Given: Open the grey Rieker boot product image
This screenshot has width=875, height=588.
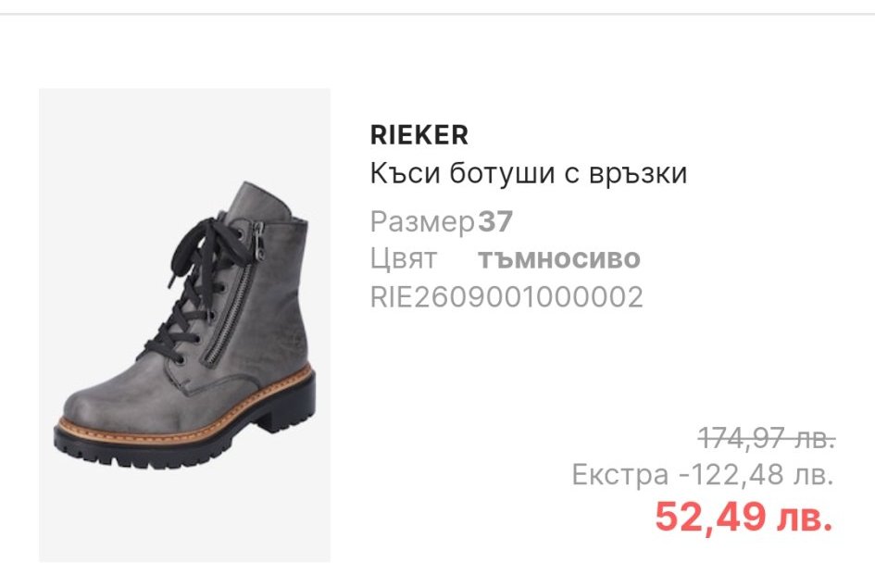Looking at the screenshot, I should coord(184,325).
